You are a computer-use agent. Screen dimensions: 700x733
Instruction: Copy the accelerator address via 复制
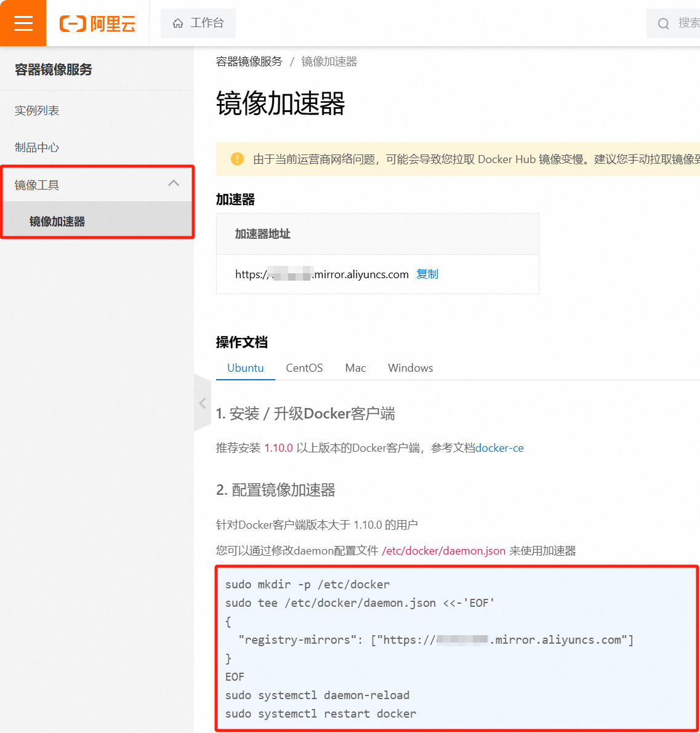pos(427,274)
